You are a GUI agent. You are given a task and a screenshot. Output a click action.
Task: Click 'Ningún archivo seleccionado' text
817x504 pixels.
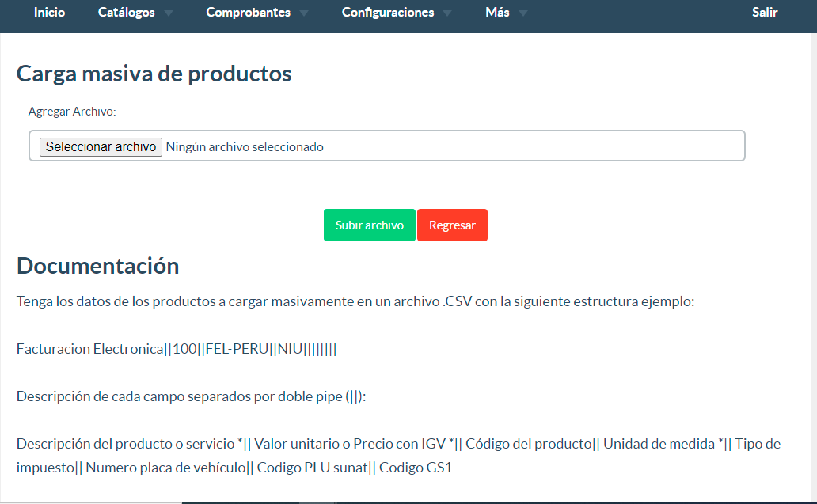pyautogui.click(x=245, y=147)
